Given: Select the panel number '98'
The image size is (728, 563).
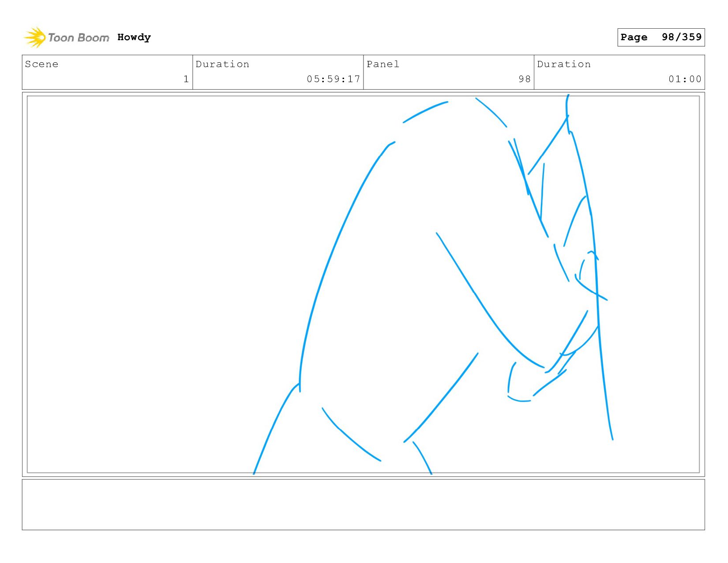Looking at the screenshot, I should 525,79.
